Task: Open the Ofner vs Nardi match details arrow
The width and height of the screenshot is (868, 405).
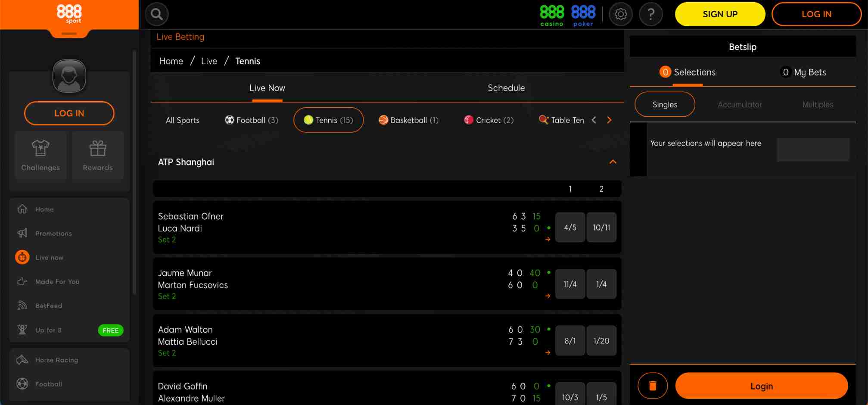Action: (x=548, y=239)
